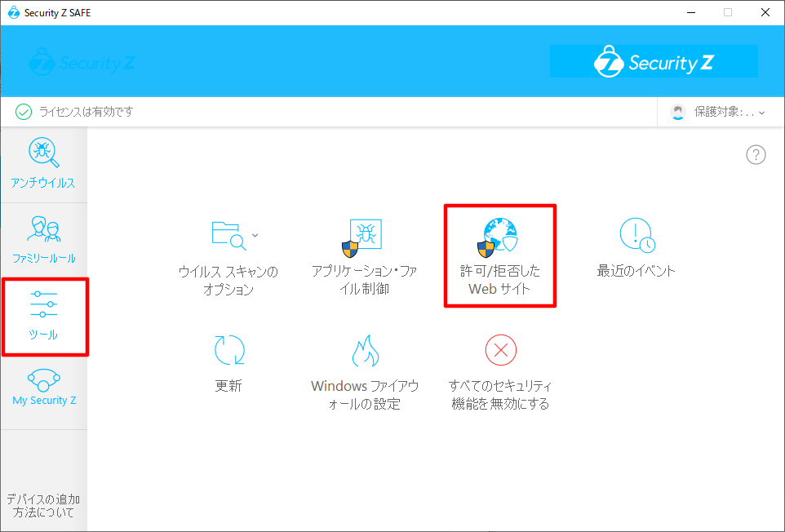Click ライセンスは有効です status text
785x532 pixels.
pos(86,112)
